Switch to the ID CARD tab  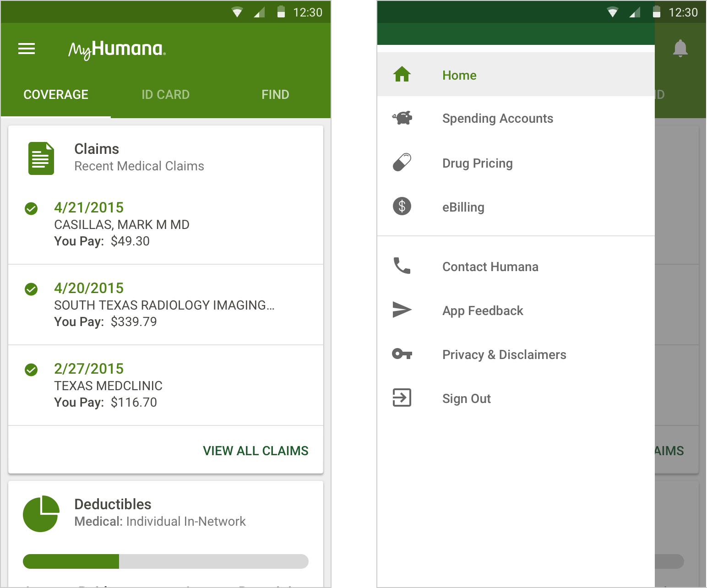pos(165,94)
